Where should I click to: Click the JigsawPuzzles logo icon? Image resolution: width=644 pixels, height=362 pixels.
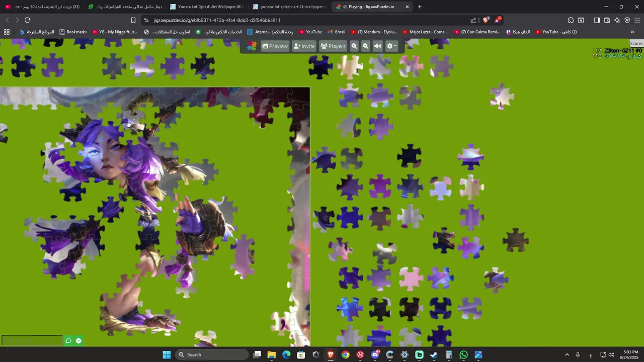pyautogui.click(x=252, y=46)
